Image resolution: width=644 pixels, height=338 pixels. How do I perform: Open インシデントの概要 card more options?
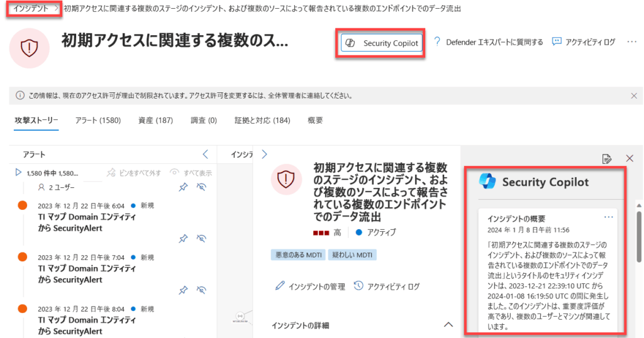(608, 217)
